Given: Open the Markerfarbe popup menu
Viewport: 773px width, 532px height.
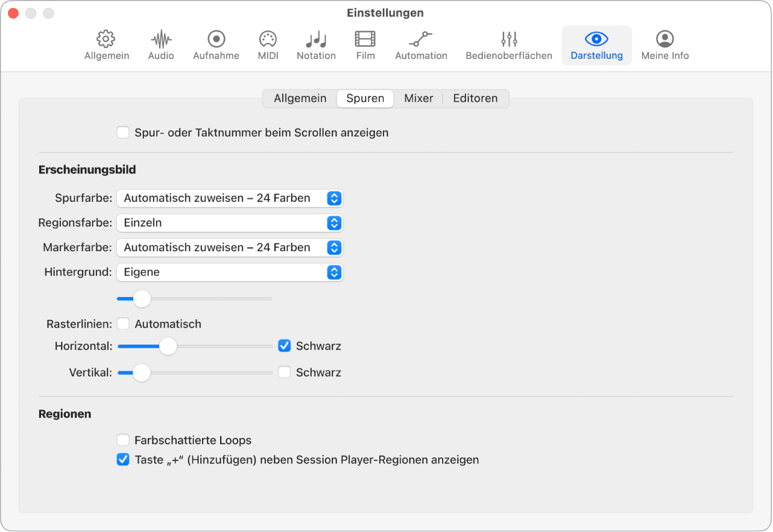Looking at the screenshot, I should coord(230,248).
